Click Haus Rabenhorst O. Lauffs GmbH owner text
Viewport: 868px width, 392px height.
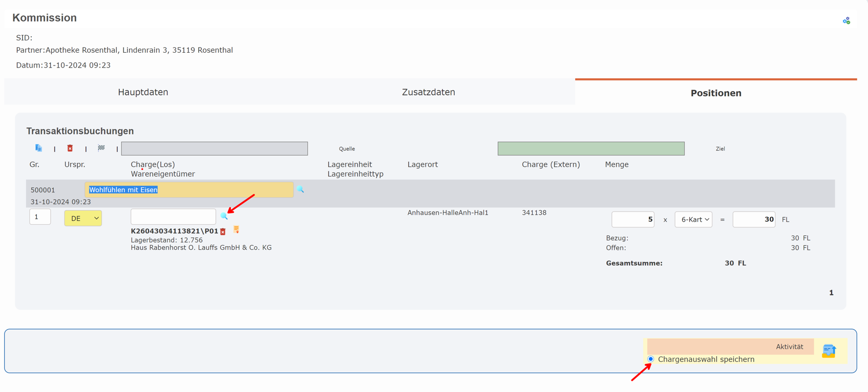[201, 248]
